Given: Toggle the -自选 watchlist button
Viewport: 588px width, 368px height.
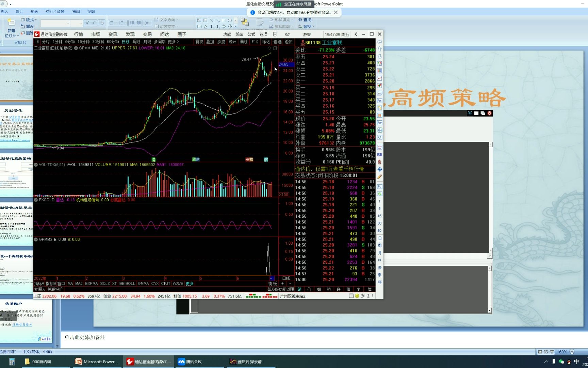Looking at the screenshot, I should (277, 42).
